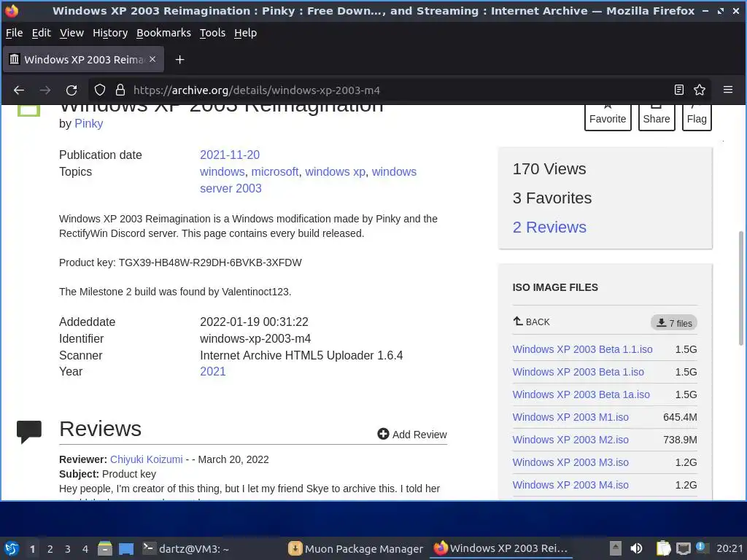Open the update notification tray icon

click(x=701, y=548)
